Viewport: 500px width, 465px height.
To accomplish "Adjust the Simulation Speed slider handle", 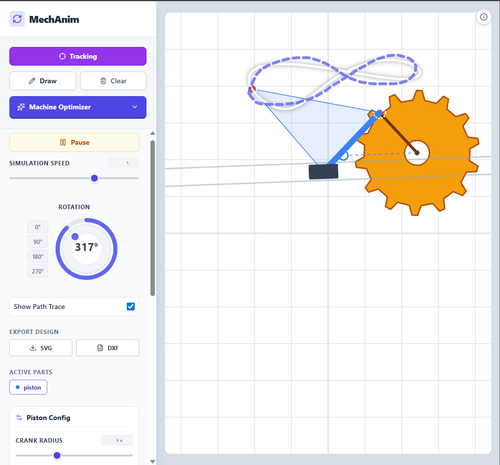I will (94, 178).
